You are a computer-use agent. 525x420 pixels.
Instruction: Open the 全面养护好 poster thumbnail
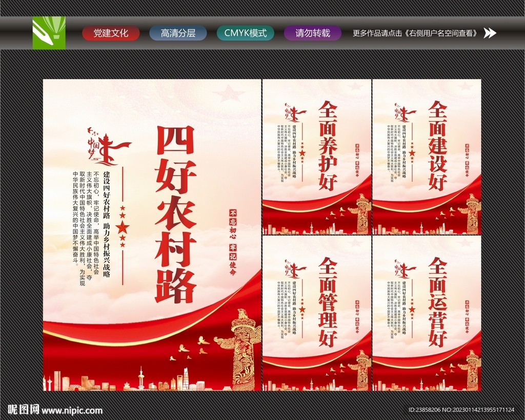click(x=317, y=157)
